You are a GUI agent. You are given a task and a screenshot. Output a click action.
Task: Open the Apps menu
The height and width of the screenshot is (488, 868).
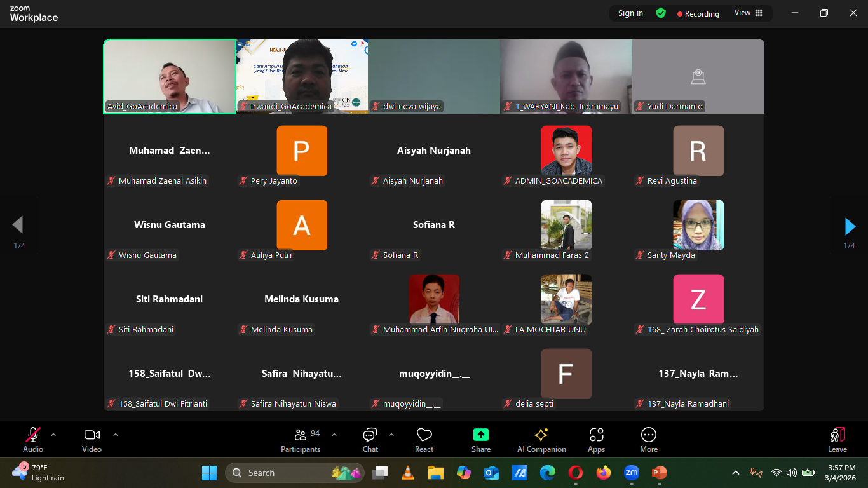(x=596, y=440)
